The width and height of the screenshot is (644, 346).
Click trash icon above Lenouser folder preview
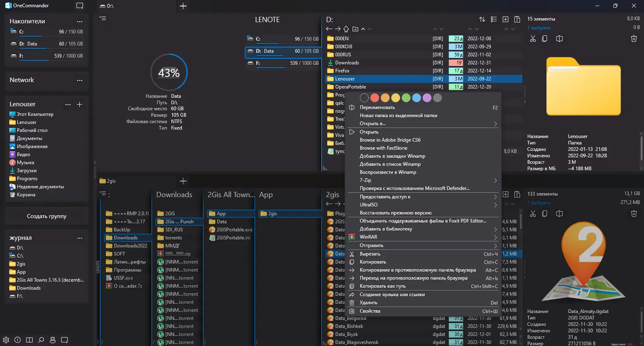(634, 39)
